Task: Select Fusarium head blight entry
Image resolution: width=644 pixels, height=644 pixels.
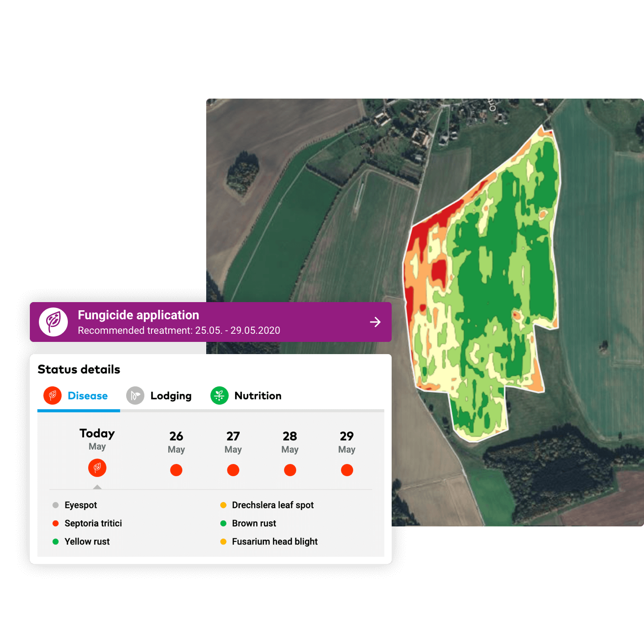Action: (275, 541)
